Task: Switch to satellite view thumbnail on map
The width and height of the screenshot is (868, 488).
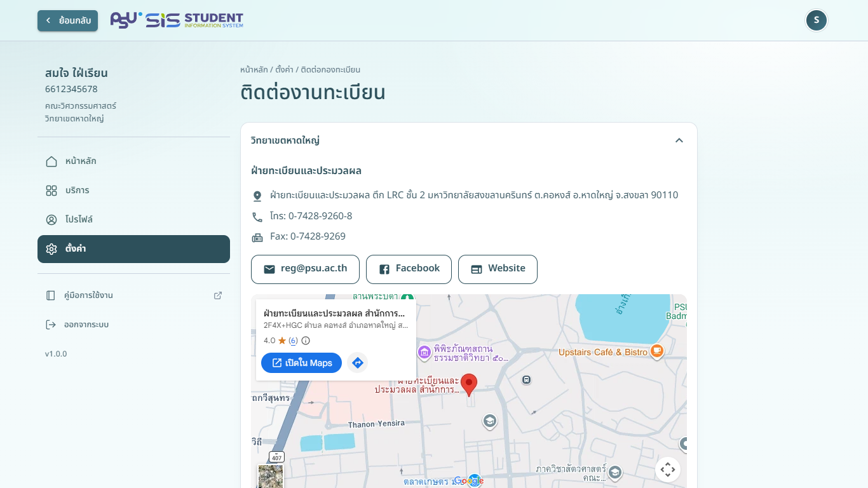Action: (271, 476)
